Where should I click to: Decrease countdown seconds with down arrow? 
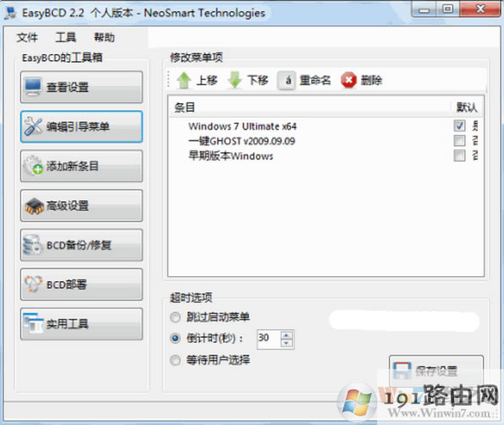(287, 343)
